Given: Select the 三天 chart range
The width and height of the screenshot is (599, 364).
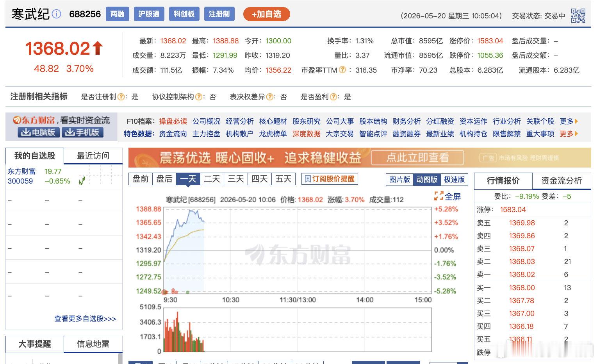Looking at the screenshot, I should coord(235,179).
